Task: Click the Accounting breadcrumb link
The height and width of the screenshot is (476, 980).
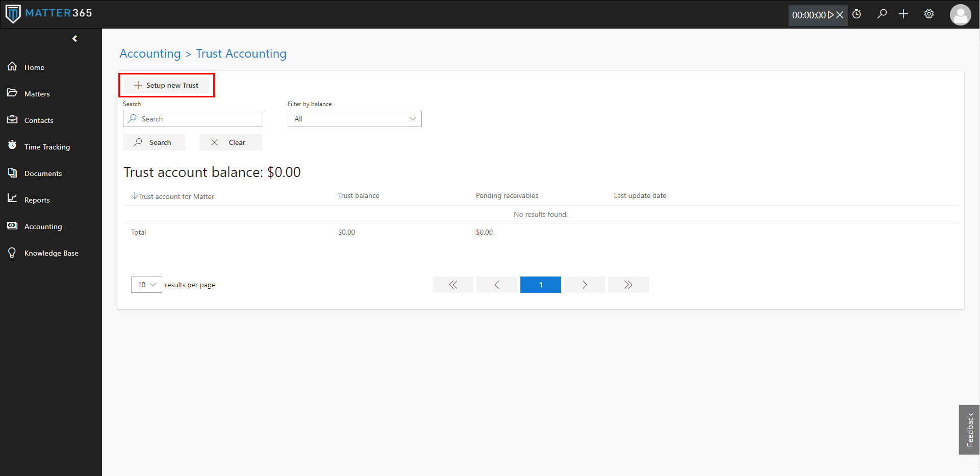Action: point(150,54)
